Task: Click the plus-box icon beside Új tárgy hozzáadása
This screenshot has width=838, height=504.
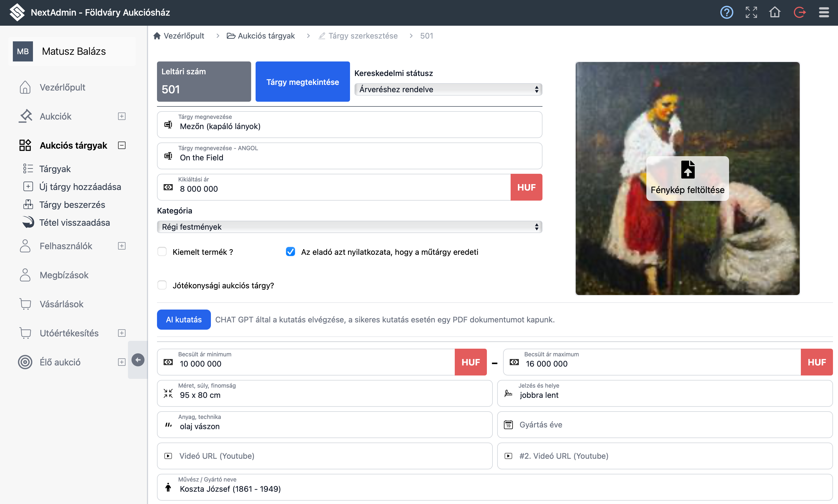Action: coord(28,186)
